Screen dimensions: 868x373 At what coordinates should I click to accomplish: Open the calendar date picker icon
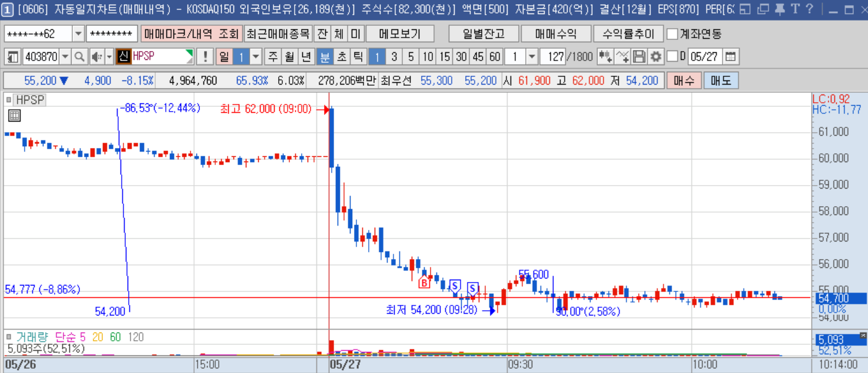[730, 57]
